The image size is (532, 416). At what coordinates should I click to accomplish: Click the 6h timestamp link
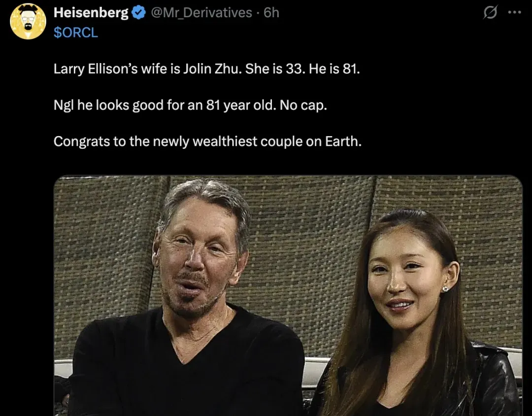[271, 13]
